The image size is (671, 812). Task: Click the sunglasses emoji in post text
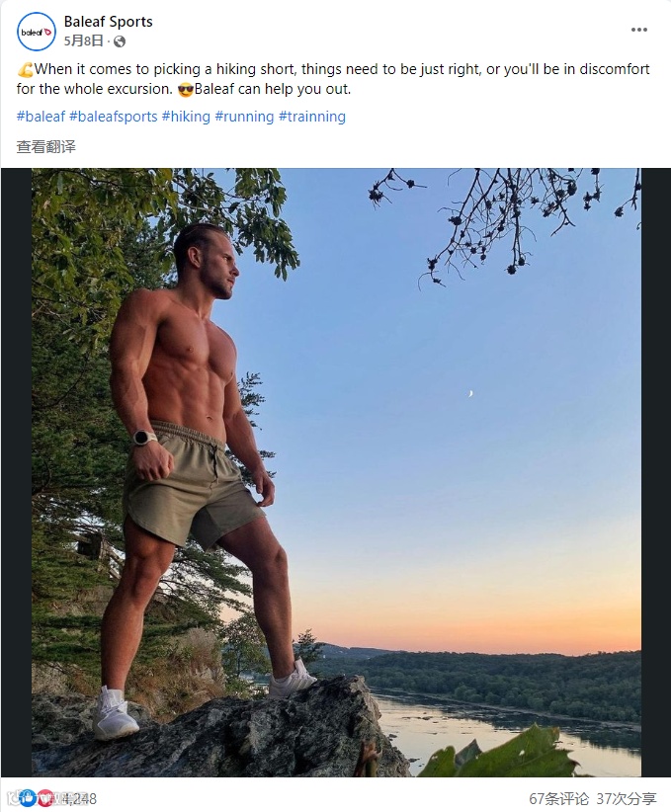coord(185,90)
